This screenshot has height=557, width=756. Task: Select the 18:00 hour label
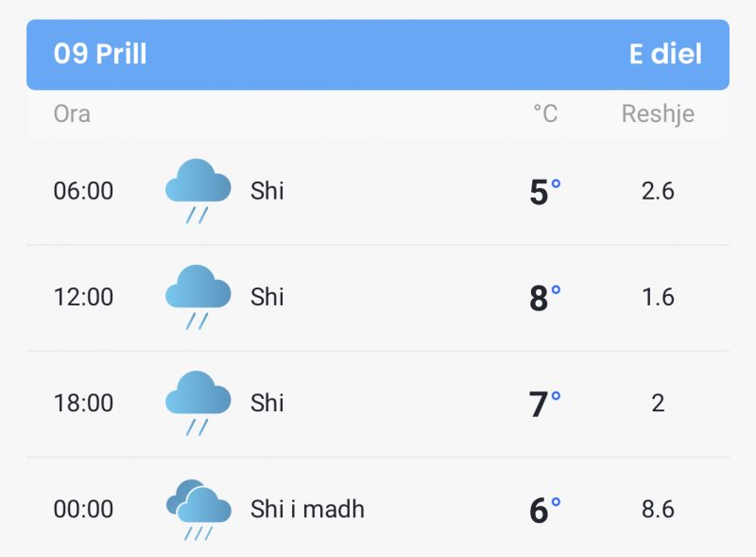point(83,403)
